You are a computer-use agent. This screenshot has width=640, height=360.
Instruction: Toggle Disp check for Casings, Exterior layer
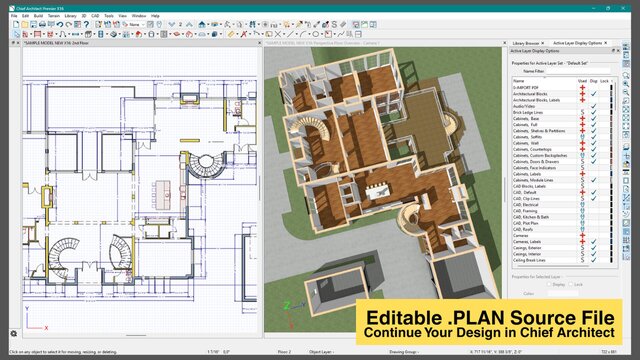pos(593,248)
